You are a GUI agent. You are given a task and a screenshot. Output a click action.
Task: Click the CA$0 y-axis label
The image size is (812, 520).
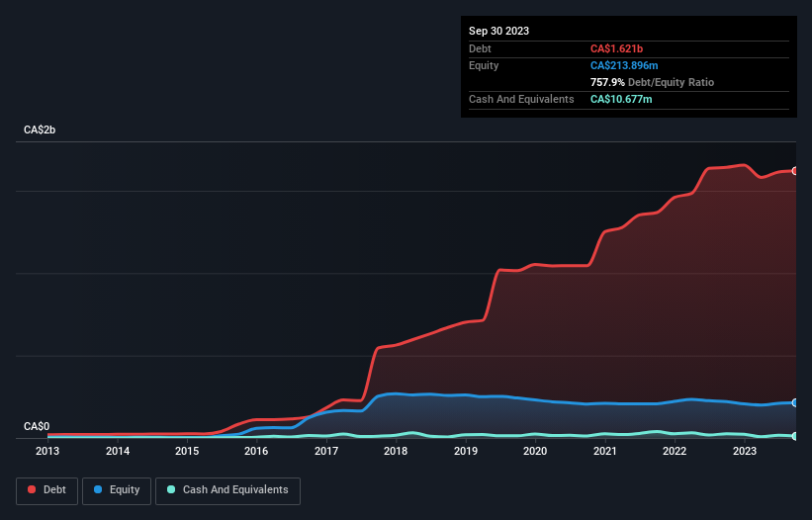coord(37,426)
